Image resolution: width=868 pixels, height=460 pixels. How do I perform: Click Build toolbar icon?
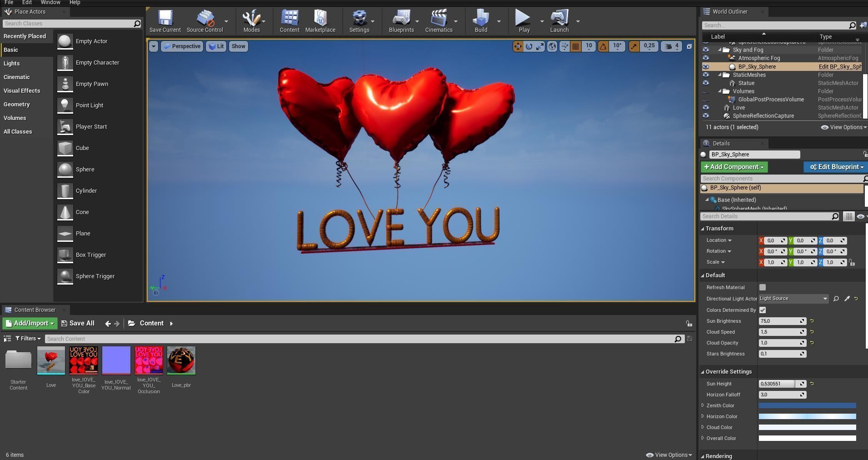[481, 21]
